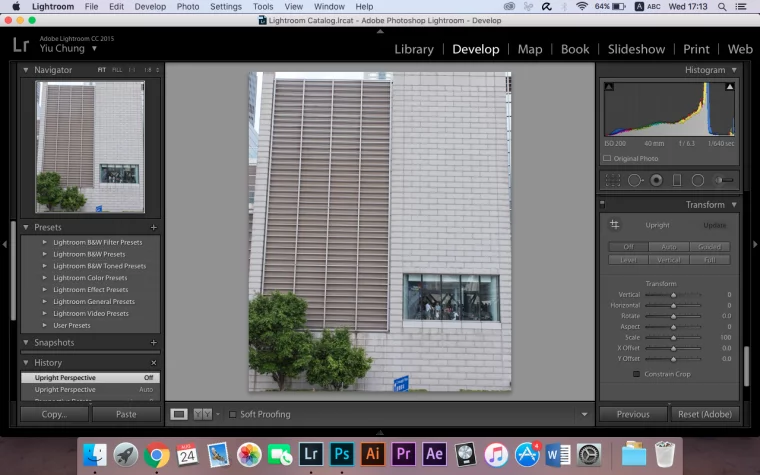Collapse the Navigator panel

coord(26,70)
